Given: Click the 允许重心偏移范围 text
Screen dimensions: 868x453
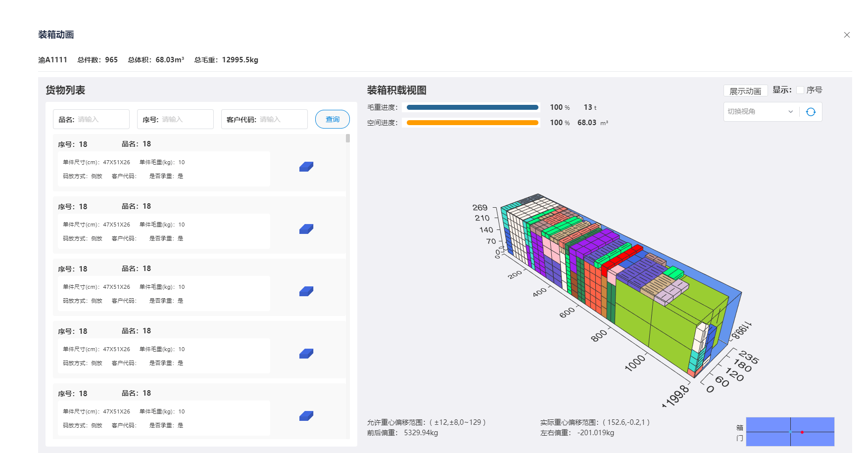Looking at the screenshot, I should pyautogui.click(x=426, y=422).
